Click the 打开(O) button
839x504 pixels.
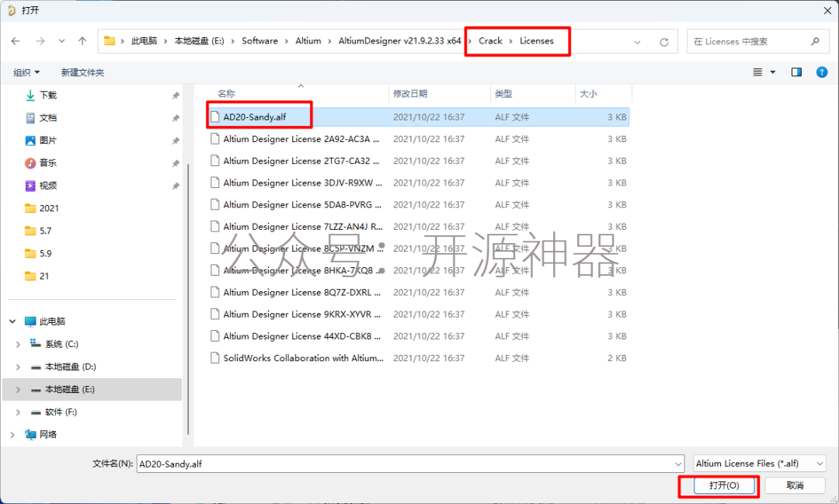(x=724, y=485)
